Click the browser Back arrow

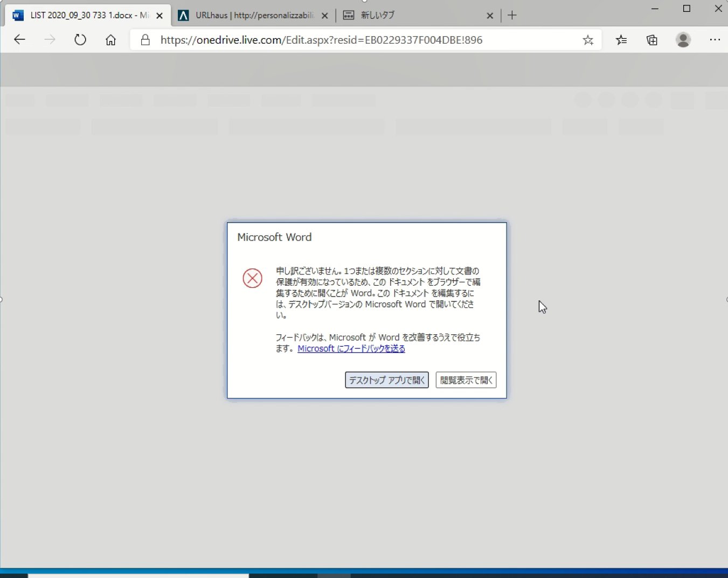[19, 40]
